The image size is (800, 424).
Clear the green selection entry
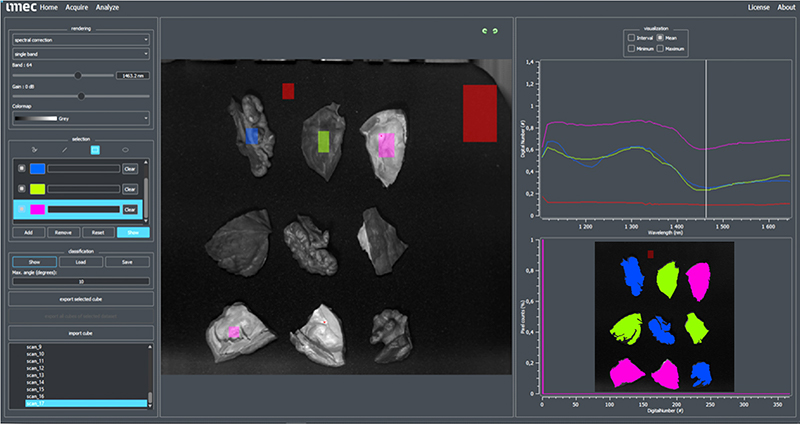click(x=129, y=189)
